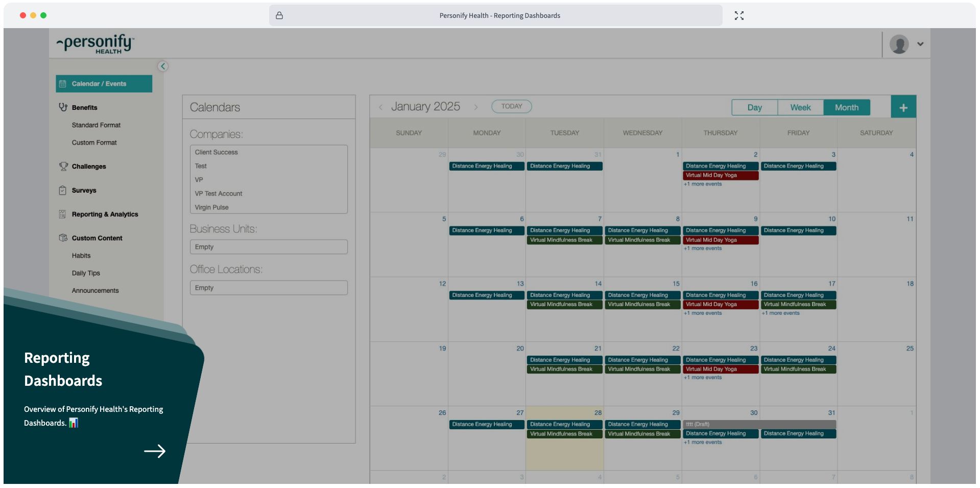980x488 pixels.
Task: Go to the previous month arrow
Action: point(380,107)
